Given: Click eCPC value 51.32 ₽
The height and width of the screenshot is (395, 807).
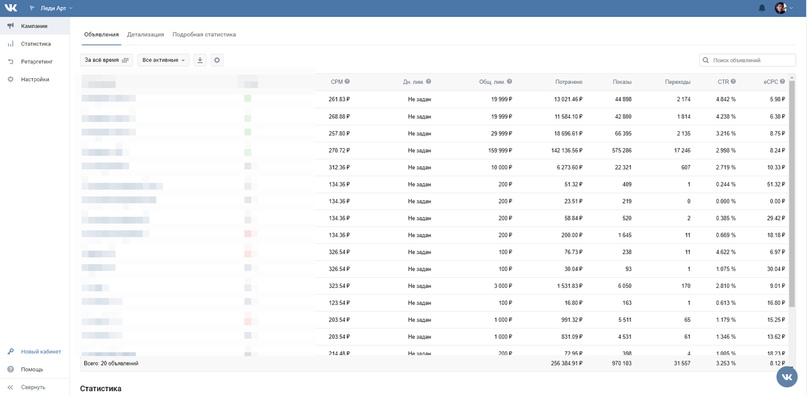Looking at the screenshot, I should pos(776,184).
